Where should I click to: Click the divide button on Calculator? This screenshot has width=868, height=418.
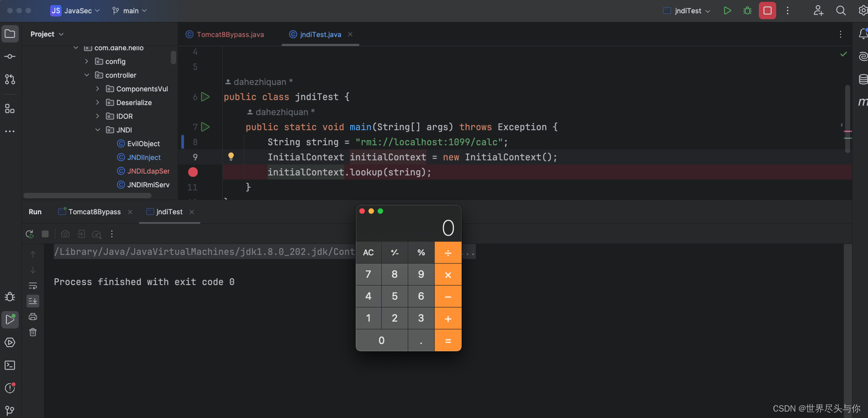(x=448, y=253)
